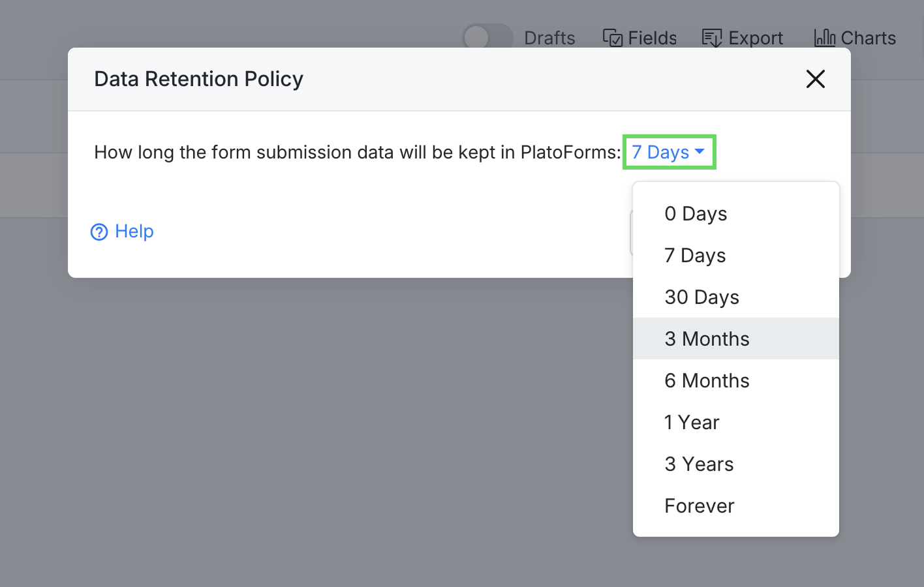Open the Help link text
The image size is (924, 587).
point(134,231)
